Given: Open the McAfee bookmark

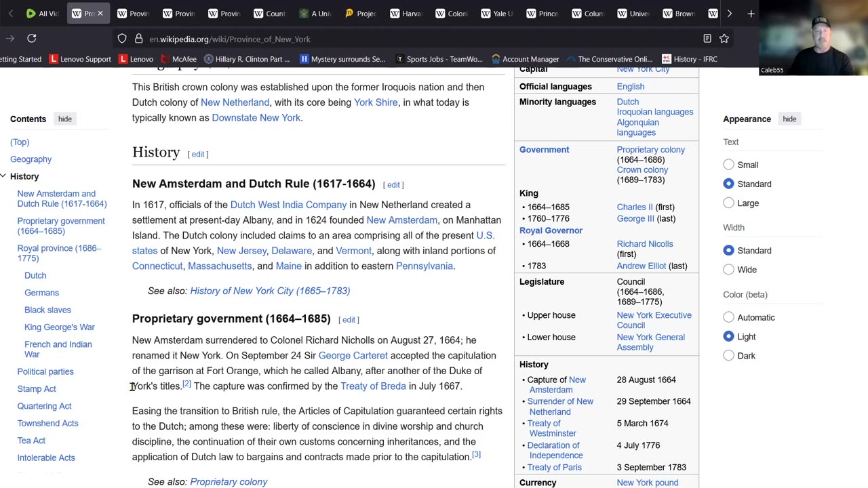Looking at the screenshot, I should (178, 59).
